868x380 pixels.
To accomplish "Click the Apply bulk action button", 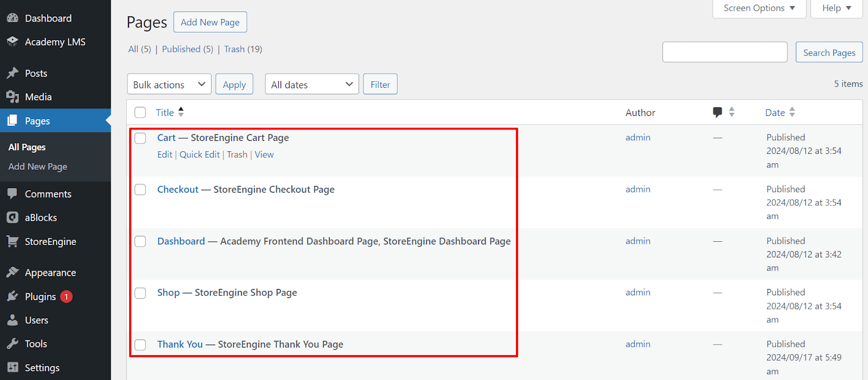I will tap(234, 84).
